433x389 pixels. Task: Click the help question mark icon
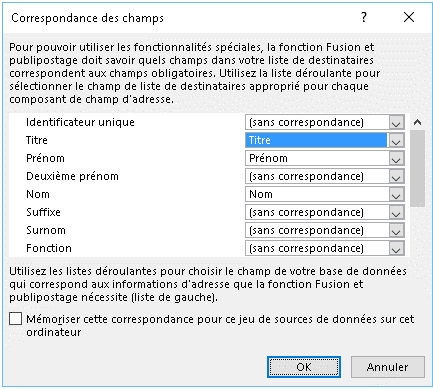point(364,17)
